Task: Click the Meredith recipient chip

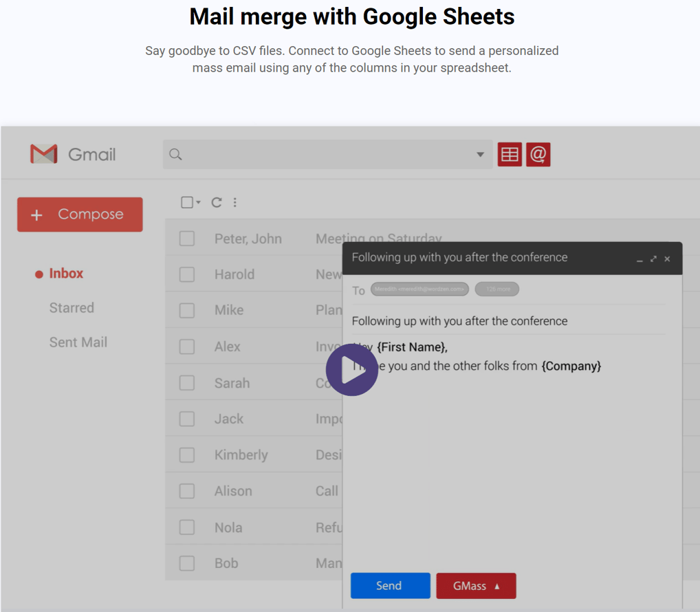Action: (x=419, y=289)
